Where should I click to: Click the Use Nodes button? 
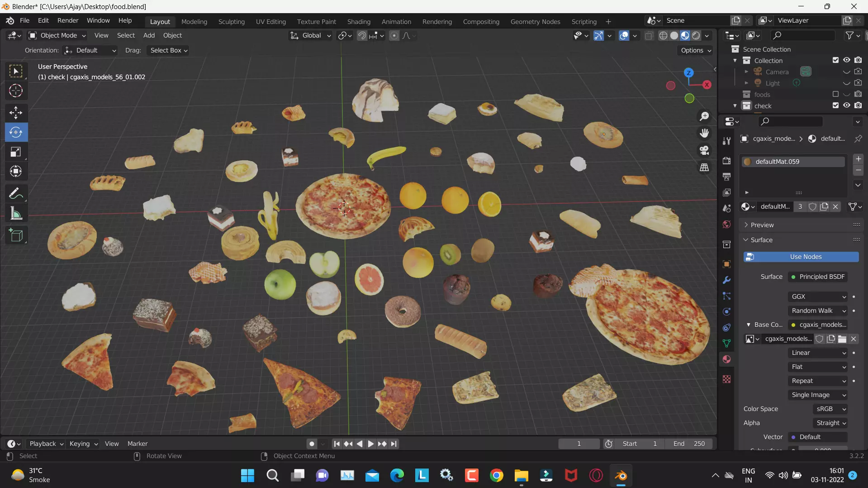click(801, 257)
